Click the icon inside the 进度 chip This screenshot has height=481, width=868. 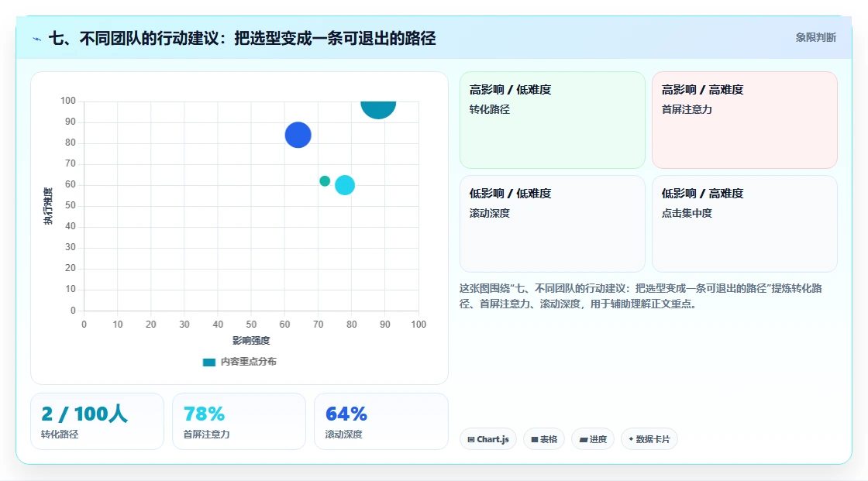point(584,439)
